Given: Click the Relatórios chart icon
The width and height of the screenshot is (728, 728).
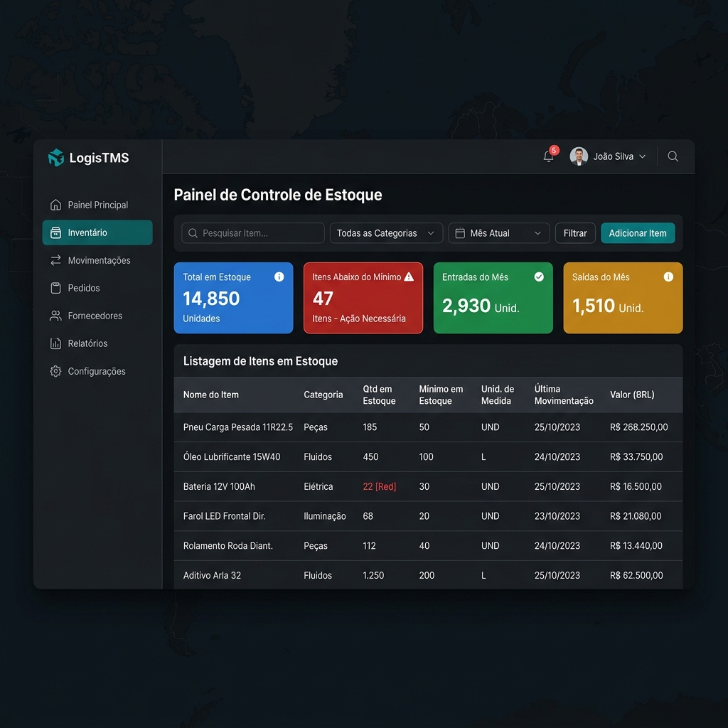Looking at the screenshot, I should 55,343.
